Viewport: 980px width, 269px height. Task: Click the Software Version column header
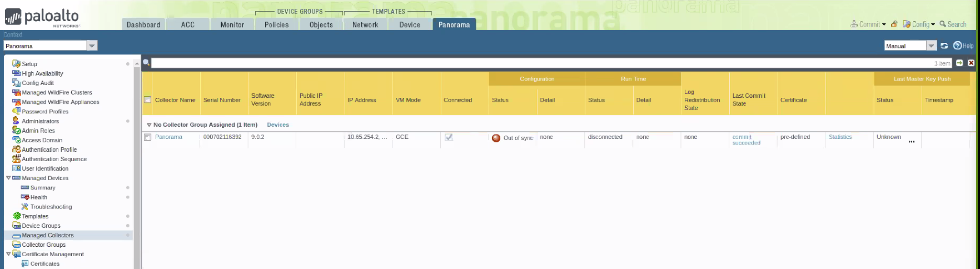pos(262,99)
